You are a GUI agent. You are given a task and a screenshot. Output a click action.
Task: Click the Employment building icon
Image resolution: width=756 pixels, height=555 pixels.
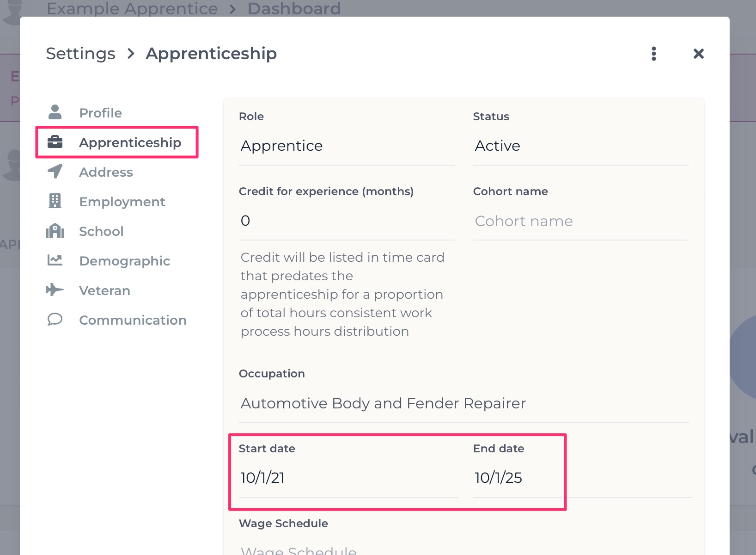tap(55, 201)
